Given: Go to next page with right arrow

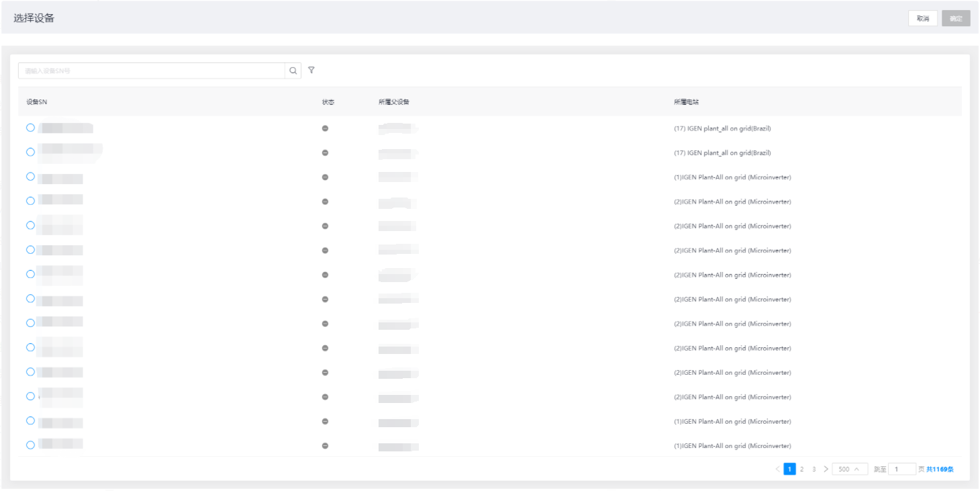Looking at the screenshot, I should pos(826,469).
